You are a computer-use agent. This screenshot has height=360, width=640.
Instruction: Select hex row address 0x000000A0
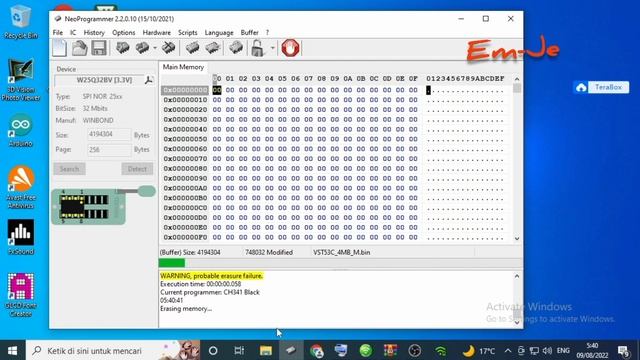tap(185, 188)
